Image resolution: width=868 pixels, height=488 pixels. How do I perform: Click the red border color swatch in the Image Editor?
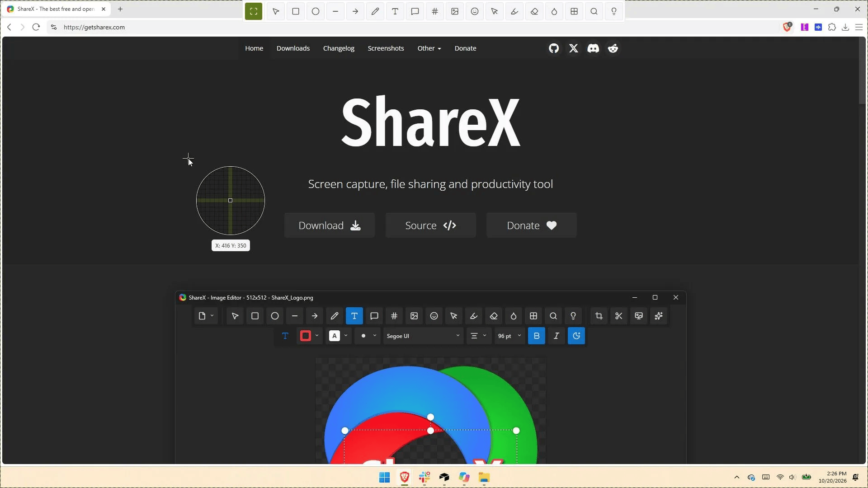(x=306, y=336)
